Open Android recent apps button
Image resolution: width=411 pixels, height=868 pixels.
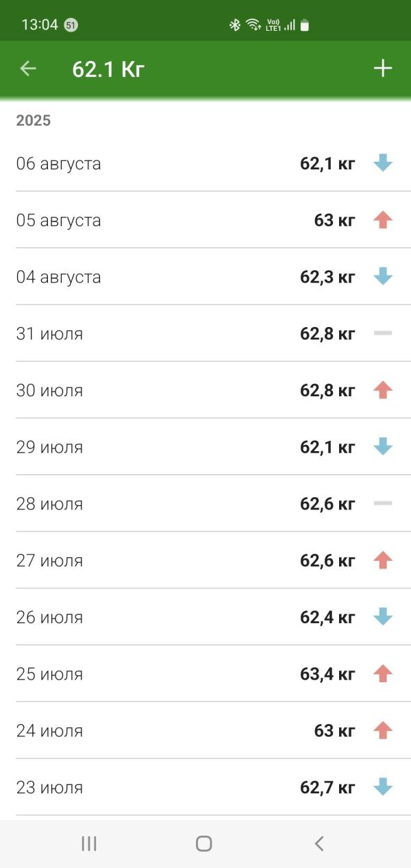point(89,843)
